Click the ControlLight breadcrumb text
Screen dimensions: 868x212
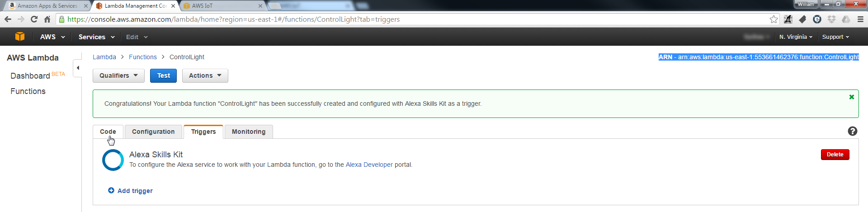187,57
